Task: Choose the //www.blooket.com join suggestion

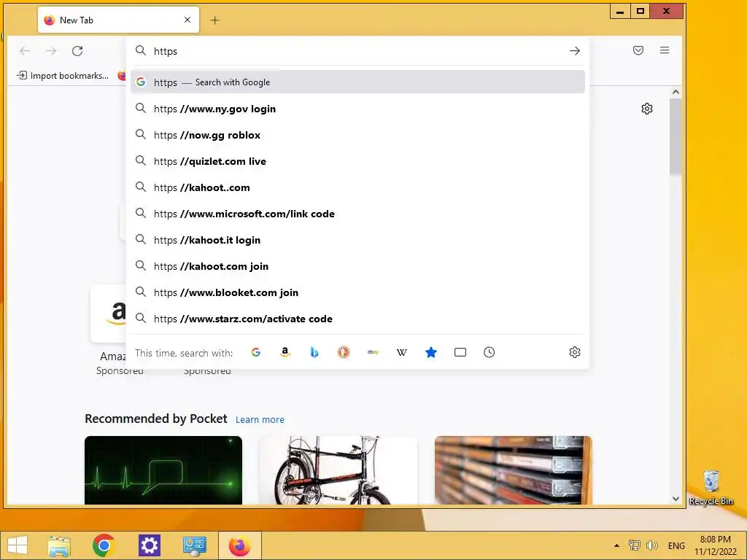Action: (357, 292)
